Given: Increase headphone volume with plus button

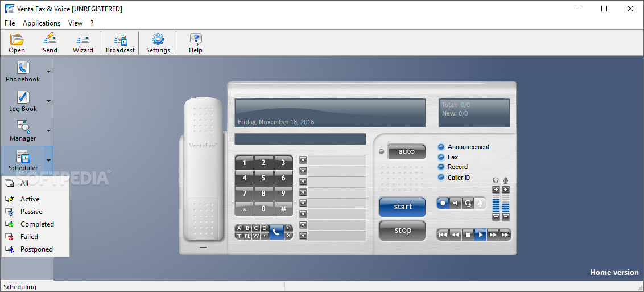Looking at the screenshot, I should pyautogui.click(x=496, y=190).
